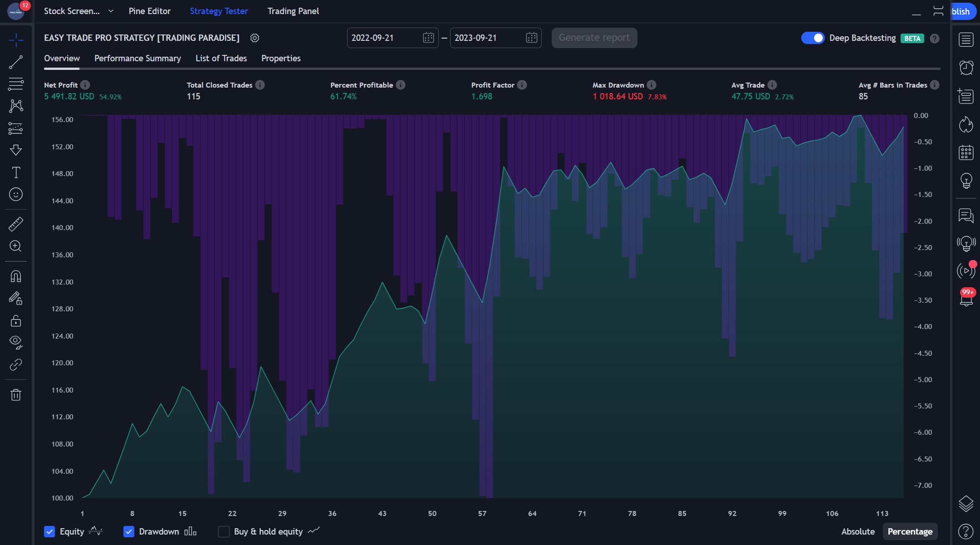
Task: Open the start date calendar picker
Action: coord(428,38)
